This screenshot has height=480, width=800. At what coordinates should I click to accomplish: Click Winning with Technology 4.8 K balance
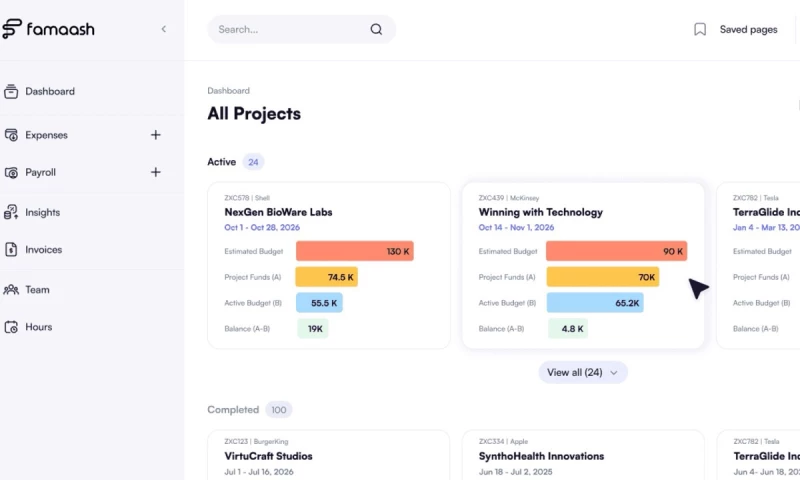(x=568, y=329)
